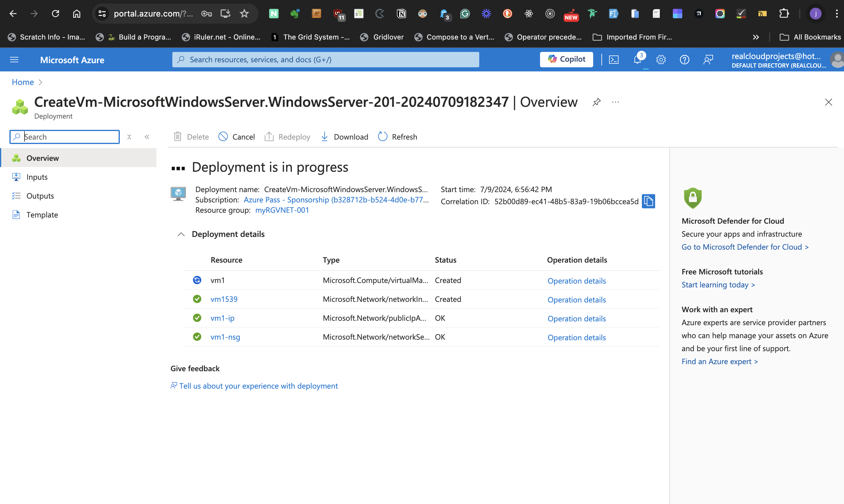Open the Template section
This screenshot has width=844, height=504.
pyautogui.click(x=42, y=215)
